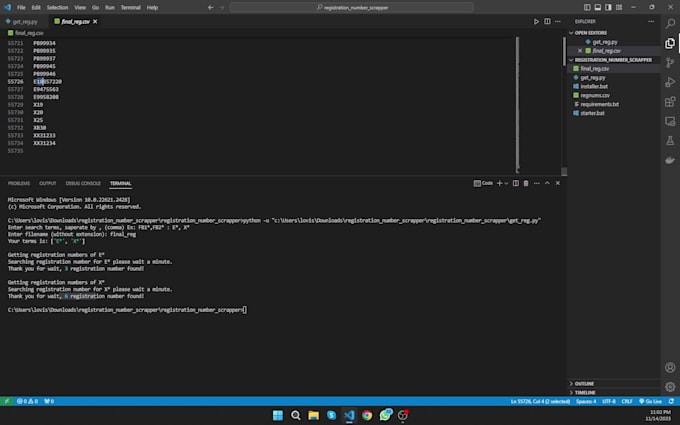Toggle Panel layout button
680x425 pixels.
598,7
